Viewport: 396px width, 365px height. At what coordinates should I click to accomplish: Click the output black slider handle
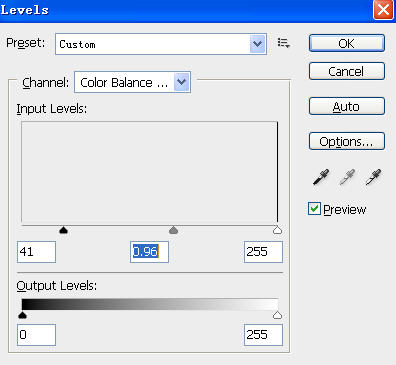click(22, 315)
